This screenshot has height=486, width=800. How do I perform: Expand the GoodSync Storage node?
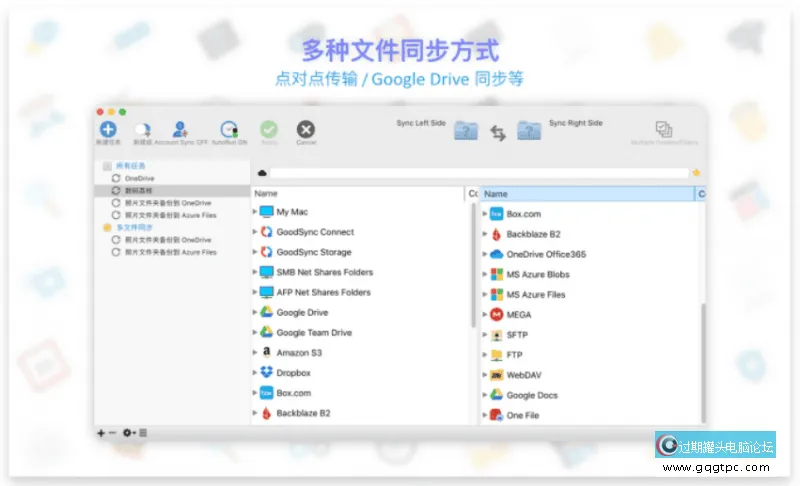tap(255, 252)
